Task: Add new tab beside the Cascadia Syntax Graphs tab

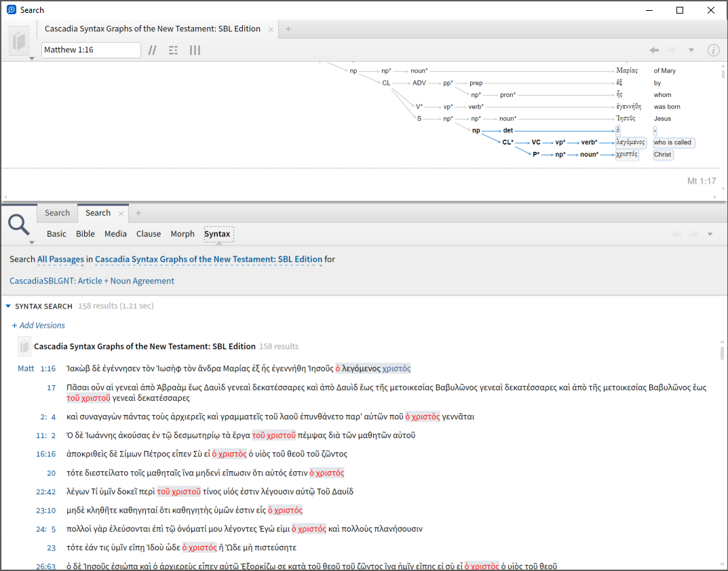Action: coord(288,28)
